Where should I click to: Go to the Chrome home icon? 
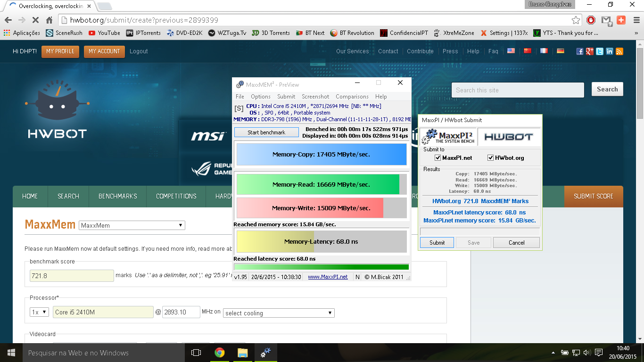click(49, 20)
